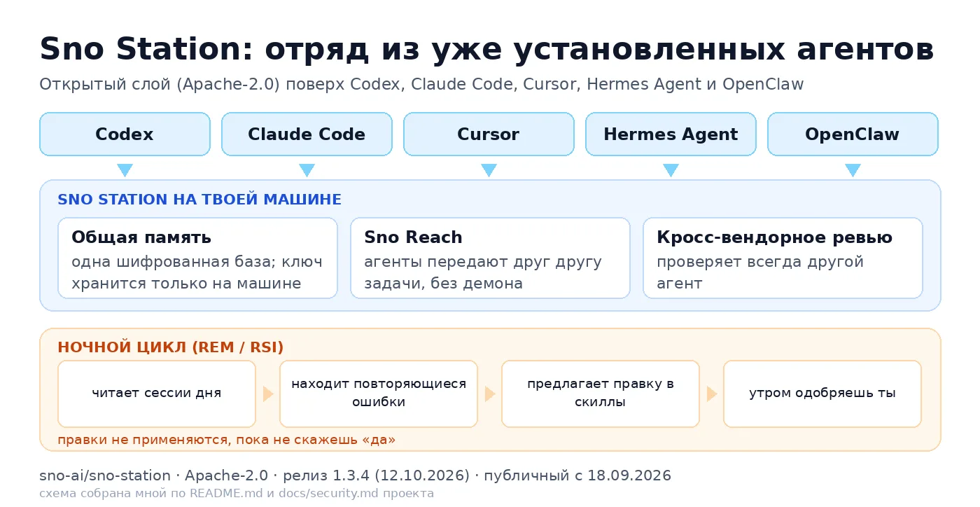This screenshot has height=507, width=980.
Task: Click the down arrow below Claude Code
Action: (x=307, y=170)
